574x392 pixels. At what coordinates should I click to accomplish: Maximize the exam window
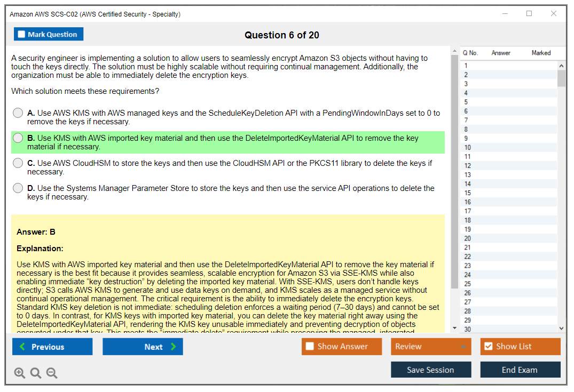pos(529,14)
